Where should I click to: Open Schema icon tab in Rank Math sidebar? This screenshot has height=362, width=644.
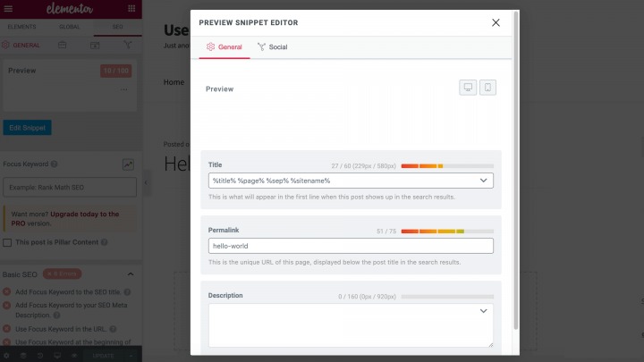95,44
